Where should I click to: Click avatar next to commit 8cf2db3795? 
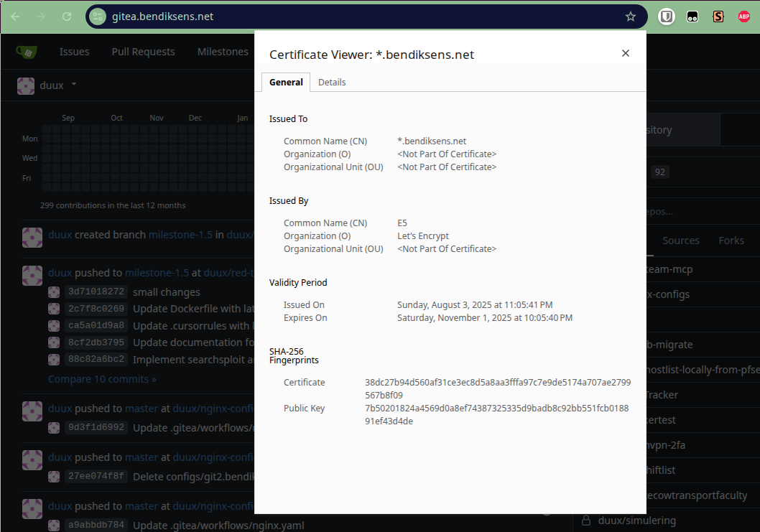pyautogui.click(x=54, y=342)
